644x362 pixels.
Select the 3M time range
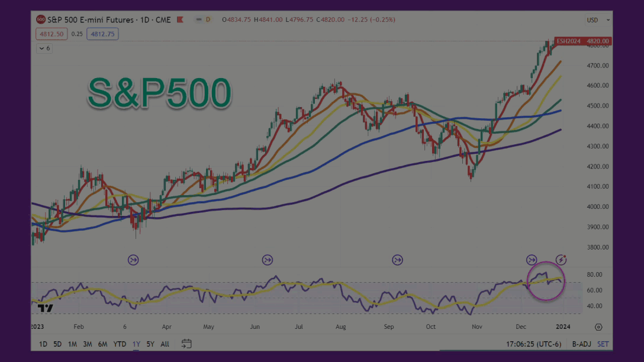click(88, 344)
